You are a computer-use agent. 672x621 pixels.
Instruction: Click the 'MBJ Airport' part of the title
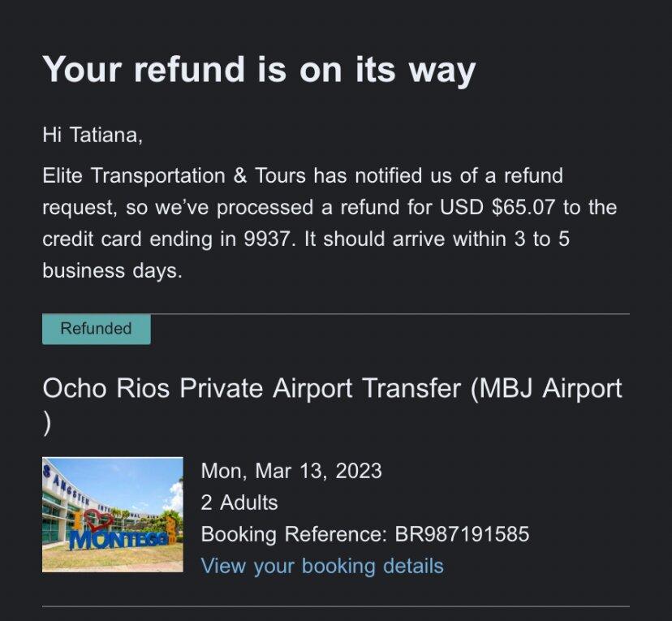(550, 388)
